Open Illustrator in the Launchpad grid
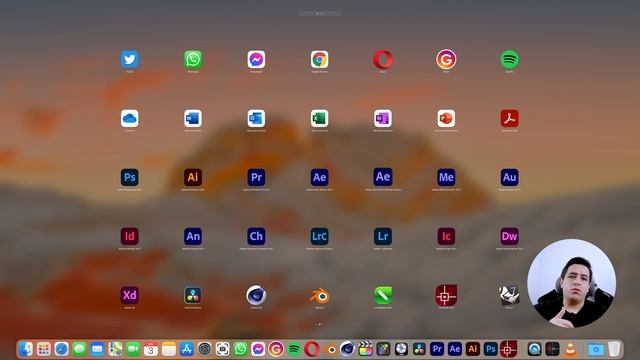Screen dimensions: 640x360 point(193,177)
